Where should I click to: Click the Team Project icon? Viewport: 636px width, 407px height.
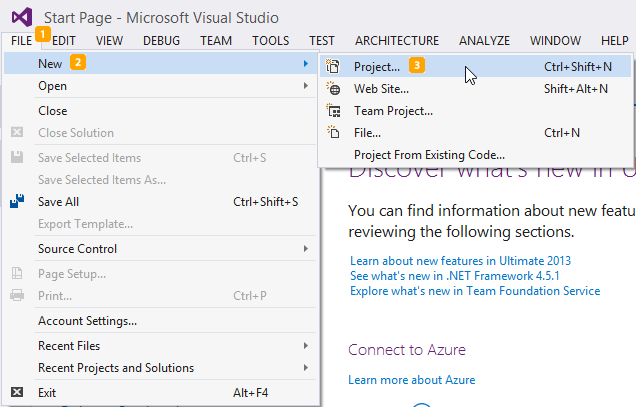335,111
